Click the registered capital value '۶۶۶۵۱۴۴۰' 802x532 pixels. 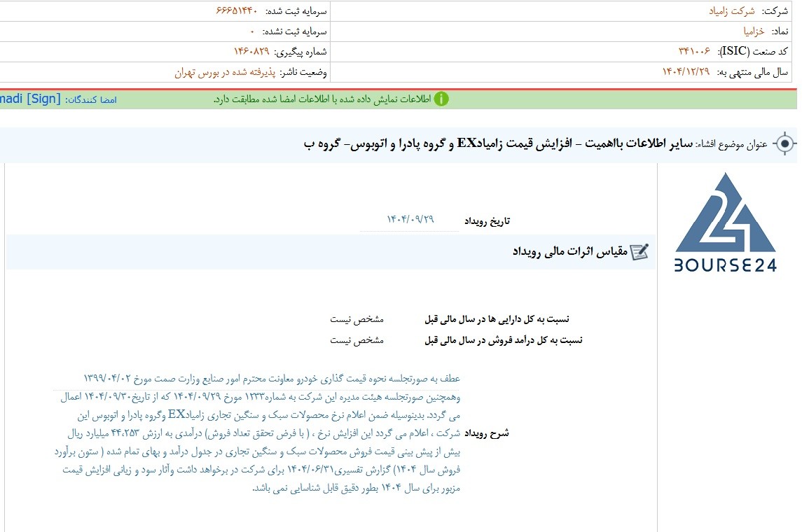pos(236,10)
